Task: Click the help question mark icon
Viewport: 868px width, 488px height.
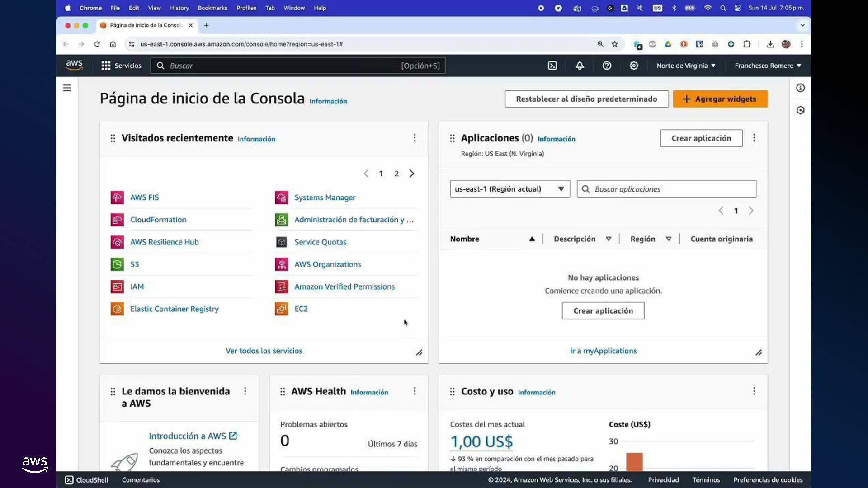Action: (607, 66)
